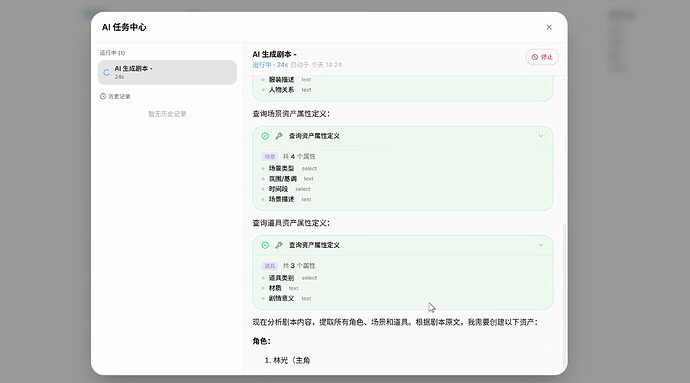Image resolution: width=690 pixels, height=383 pixels.
Task: Open the 历史记录 section label
Action: coord(119,96)
